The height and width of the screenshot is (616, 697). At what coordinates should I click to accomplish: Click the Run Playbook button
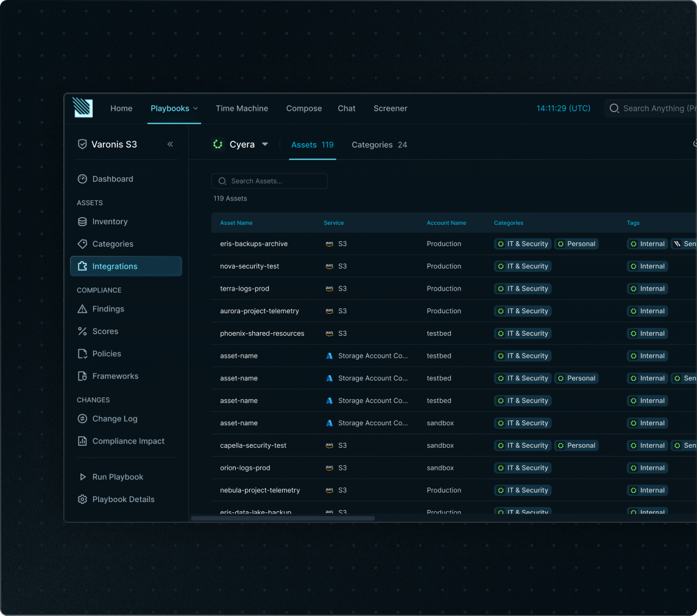pyautogui.click(x=112, y=476)
